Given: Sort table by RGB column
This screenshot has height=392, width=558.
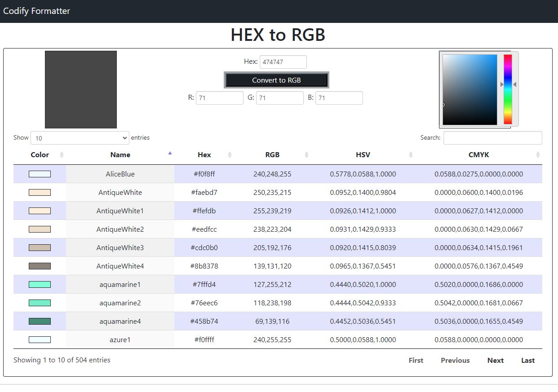Looking at the screenshot, I should coord(273,155).
